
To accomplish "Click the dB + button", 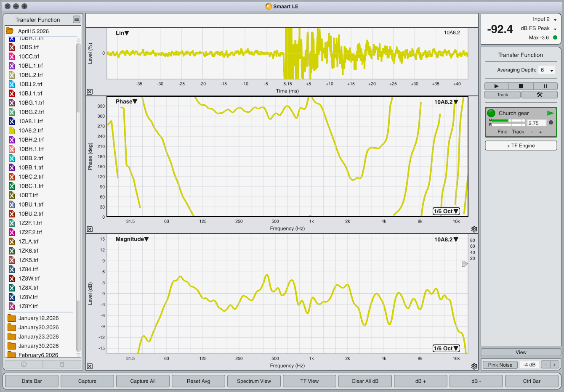I will [x=420, y=381].
